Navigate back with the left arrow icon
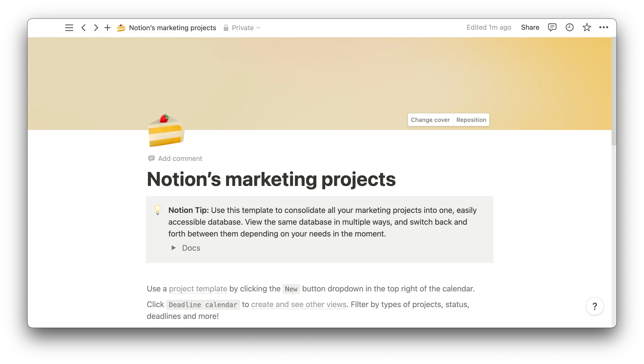644x364 pixels. coord(83,27)
